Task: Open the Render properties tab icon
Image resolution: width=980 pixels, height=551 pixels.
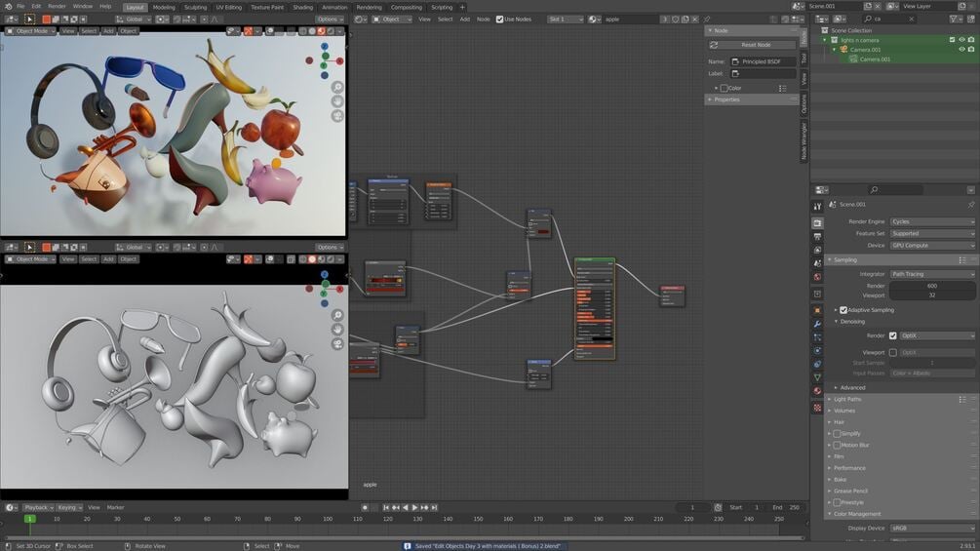Action: (817, 223)
